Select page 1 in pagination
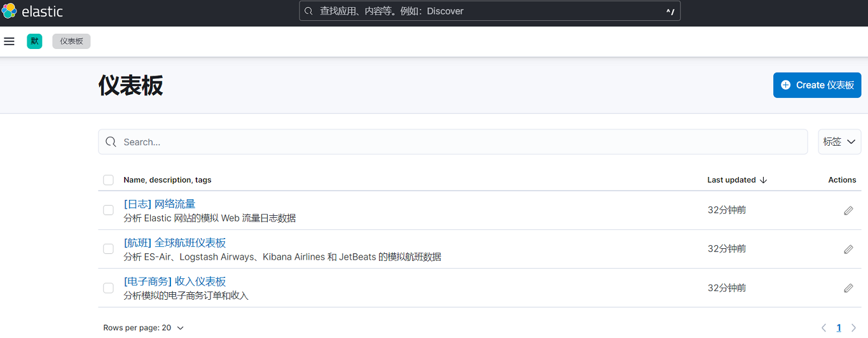 pos(839,328)
